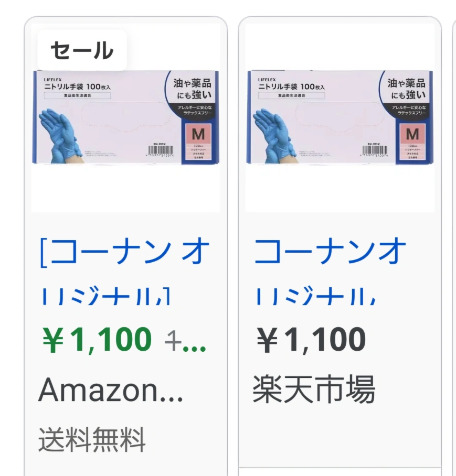Click the セール badge on first card
This screenshot has width=456, height=476.
coord(82,50)
